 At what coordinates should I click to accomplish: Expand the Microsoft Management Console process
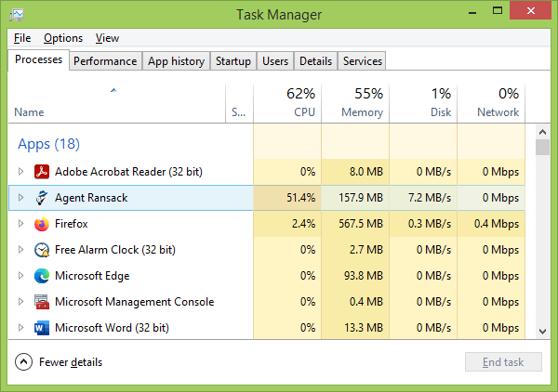tap(21, 302)
